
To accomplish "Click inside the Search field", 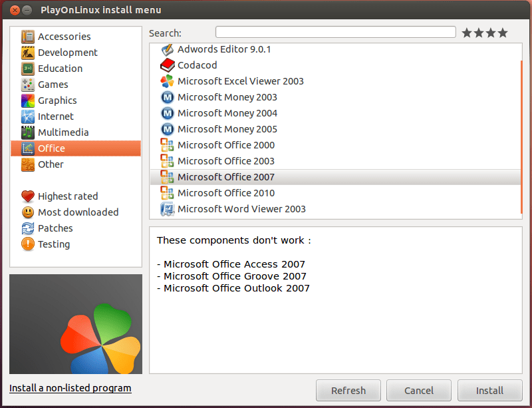I will [x=332, y=31].
